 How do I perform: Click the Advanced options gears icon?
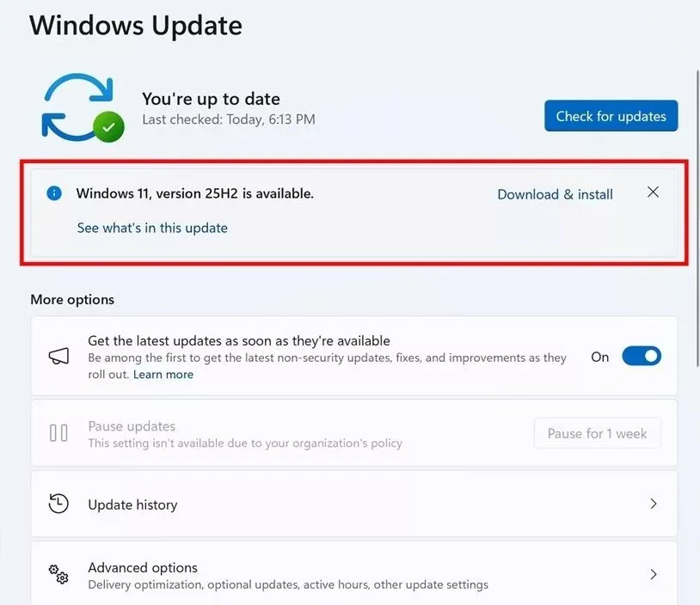[x=58, y=575]
